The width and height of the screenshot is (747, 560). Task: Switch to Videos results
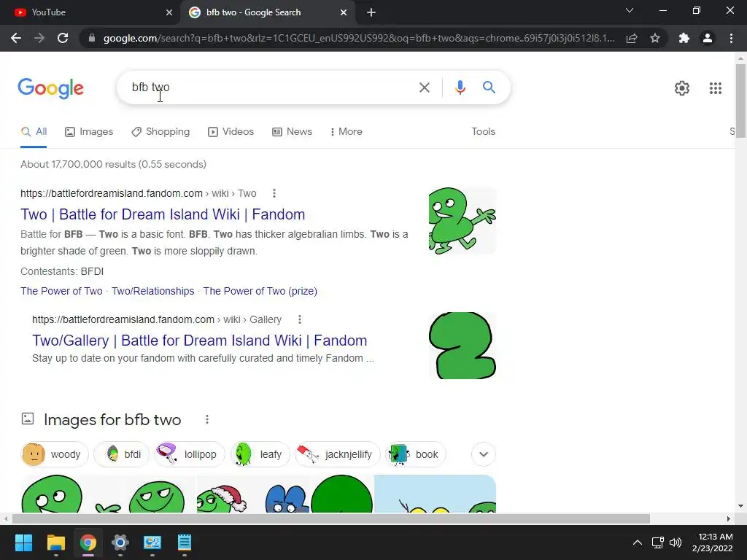pos(231,131)
